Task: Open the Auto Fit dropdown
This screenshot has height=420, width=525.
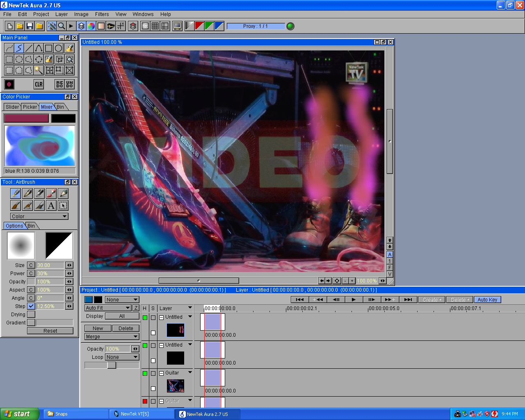Action: pyautogui.click(x=108, y=308)
